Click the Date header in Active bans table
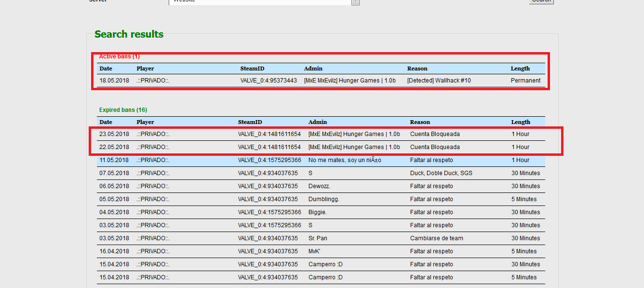Image resolution: width=644 pixels, height=288 pixels. 106,69
